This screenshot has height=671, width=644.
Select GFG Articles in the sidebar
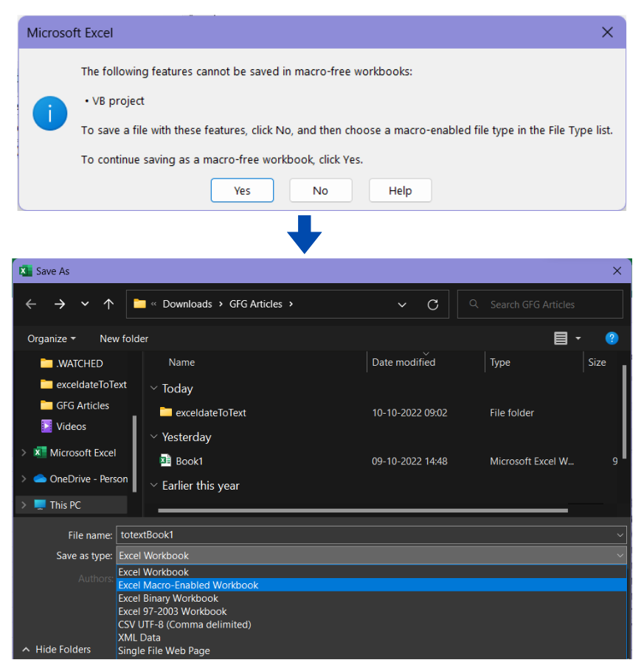click(x=75, y=406)
